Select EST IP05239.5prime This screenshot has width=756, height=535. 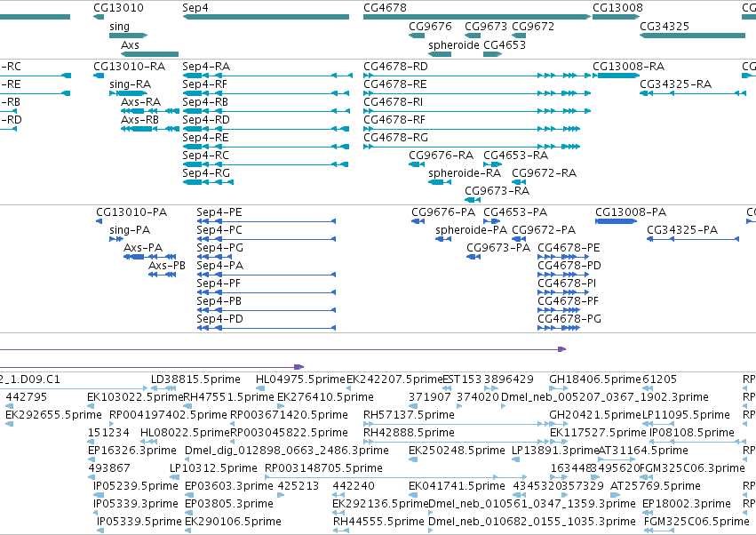click(136, 486)
